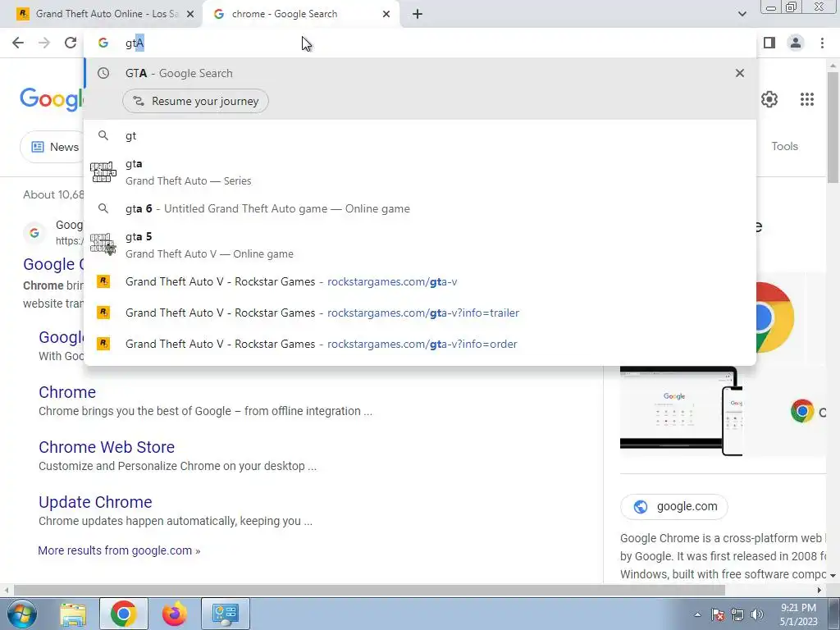Viewport: 840px width, 630px height.
Task: Choose gta Grand Theft Auto Series suggestion
Action: pyautogui.click(x=420, y=172)
